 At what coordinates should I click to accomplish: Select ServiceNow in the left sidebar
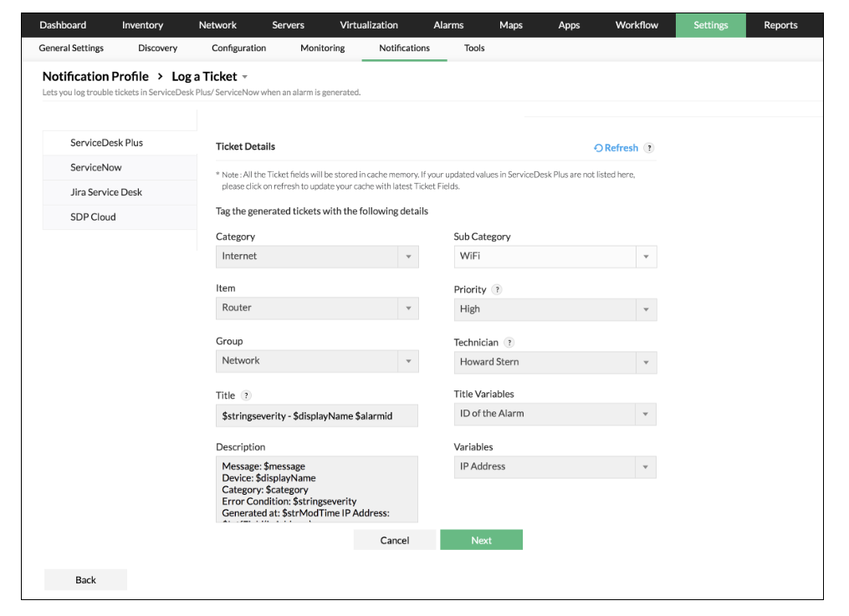[96, 168]
